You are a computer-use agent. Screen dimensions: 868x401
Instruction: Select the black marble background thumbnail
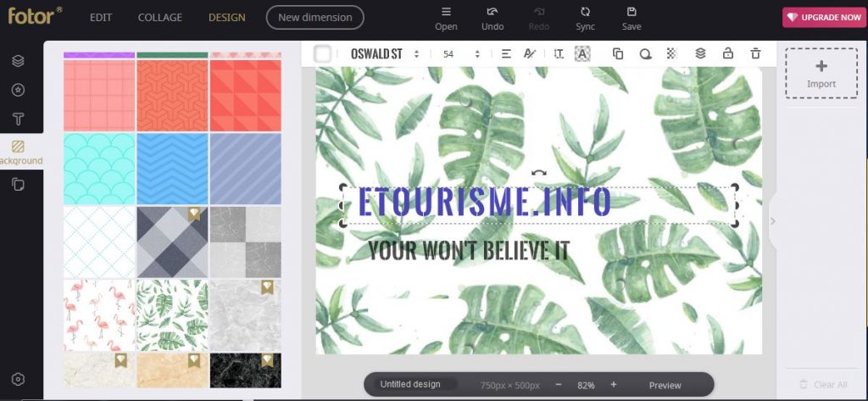click(x=245, y=370)
